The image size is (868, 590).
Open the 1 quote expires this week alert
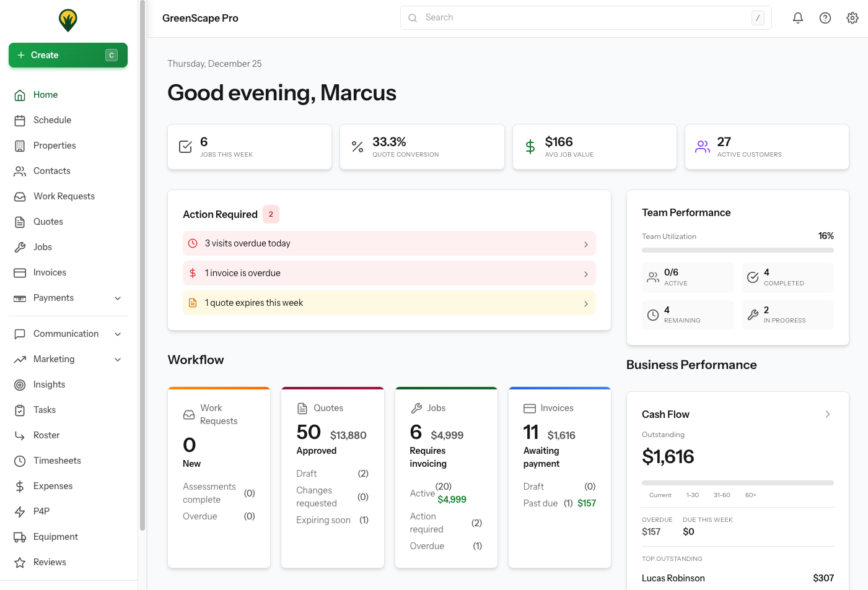click(389, 303)
